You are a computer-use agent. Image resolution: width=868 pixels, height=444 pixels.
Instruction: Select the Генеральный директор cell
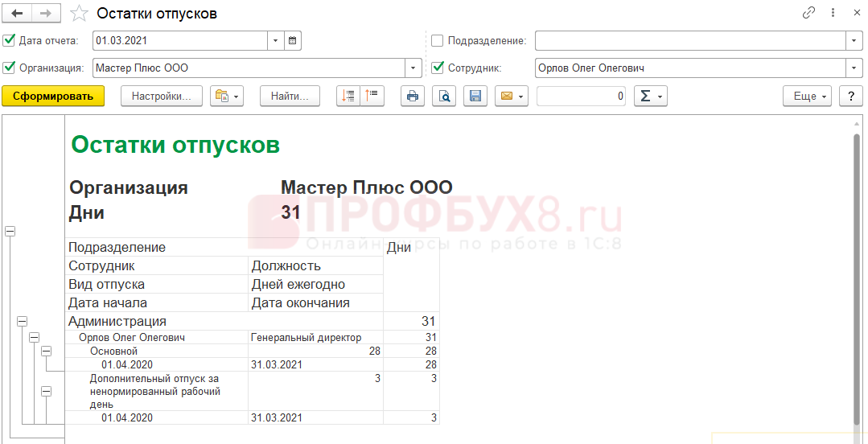click(316, 337)
